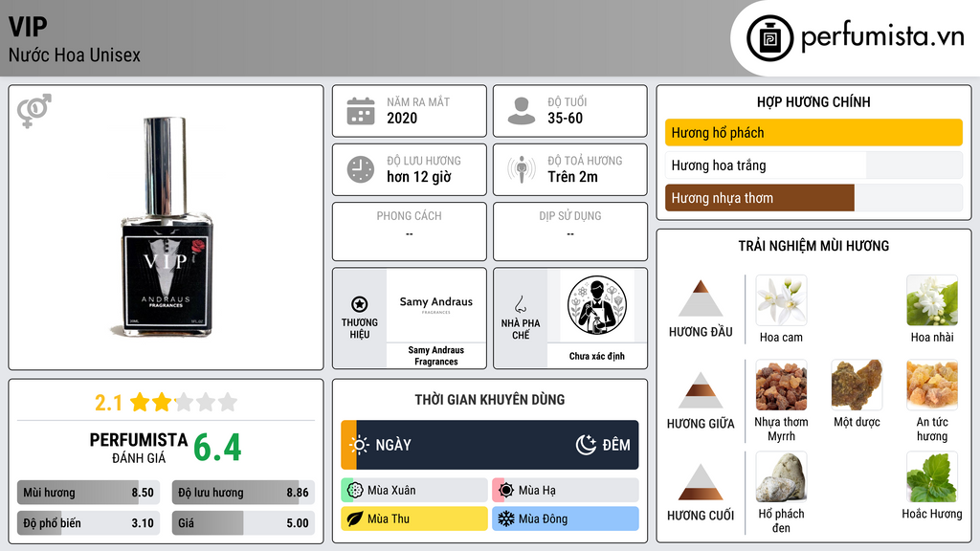Select the Mùa Xuân season tile
The height and width of the screenshot is (551, 980).
414,491
